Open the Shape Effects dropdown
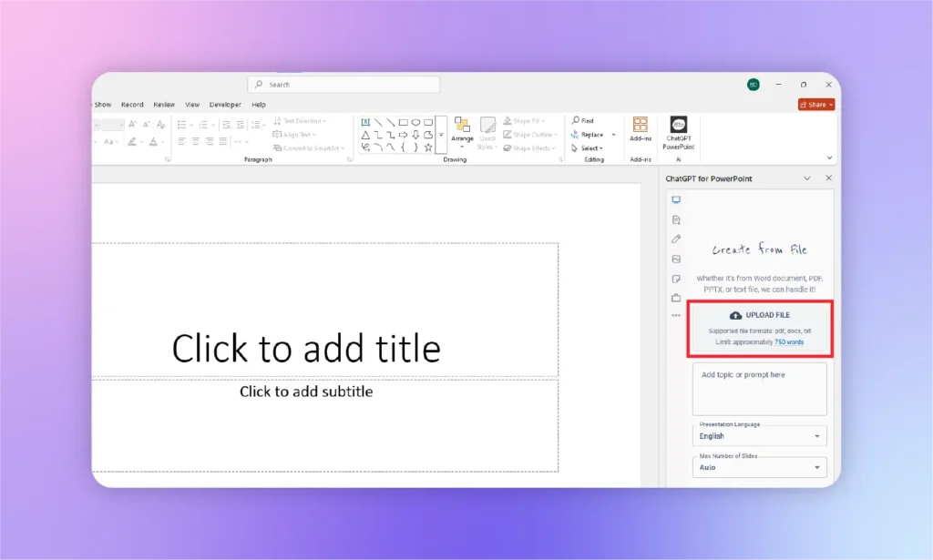 pos(529,148)
